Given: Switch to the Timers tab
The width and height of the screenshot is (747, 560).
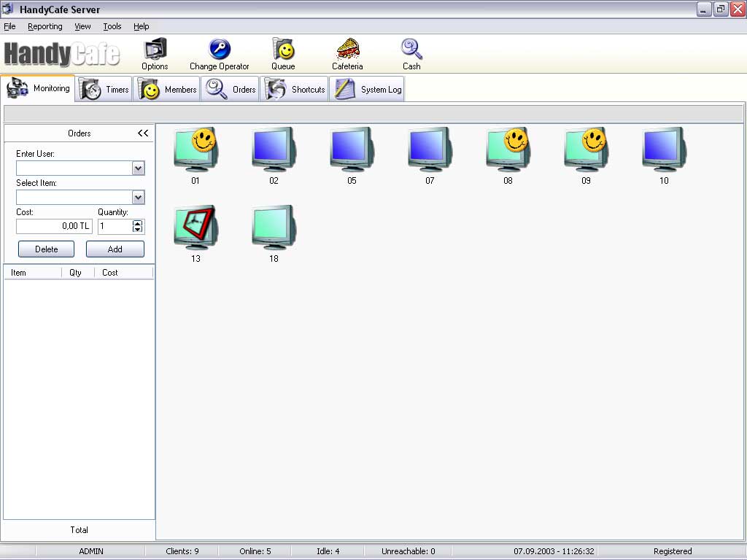Looking at the screenshot, I should pos(105,90).
